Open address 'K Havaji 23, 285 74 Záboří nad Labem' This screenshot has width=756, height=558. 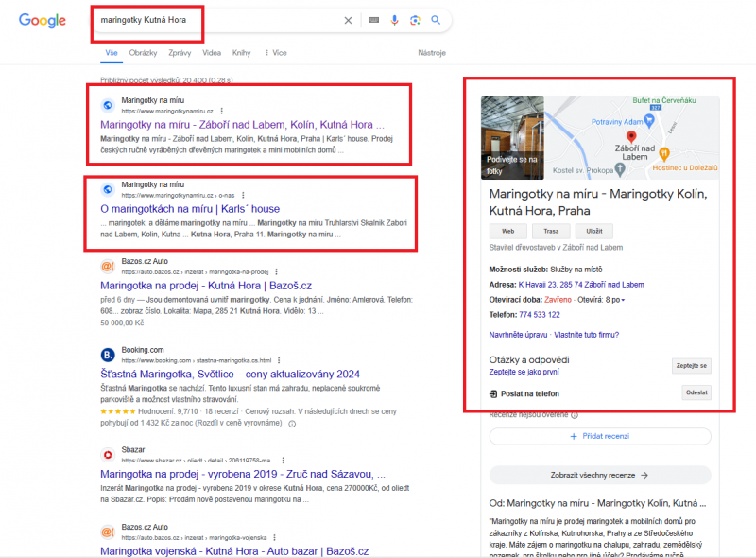pyautogui.click(x=581, y=285)
